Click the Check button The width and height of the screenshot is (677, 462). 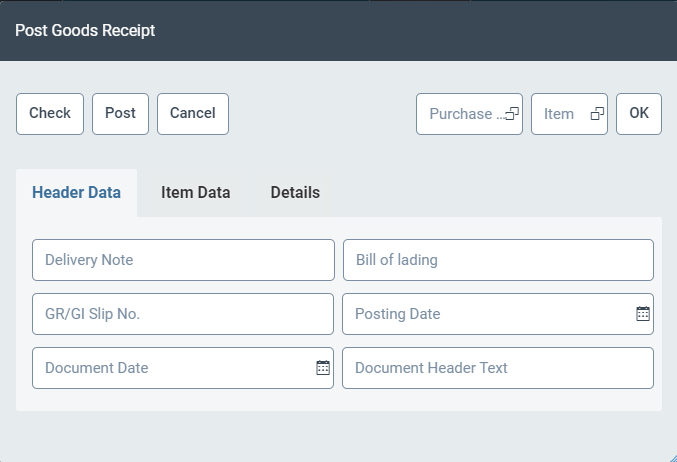(x=50, y=114)
